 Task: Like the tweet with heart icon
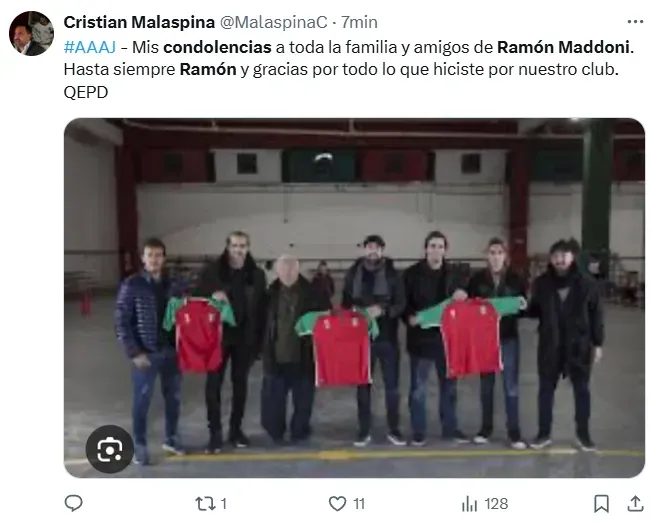coord(337,504)
